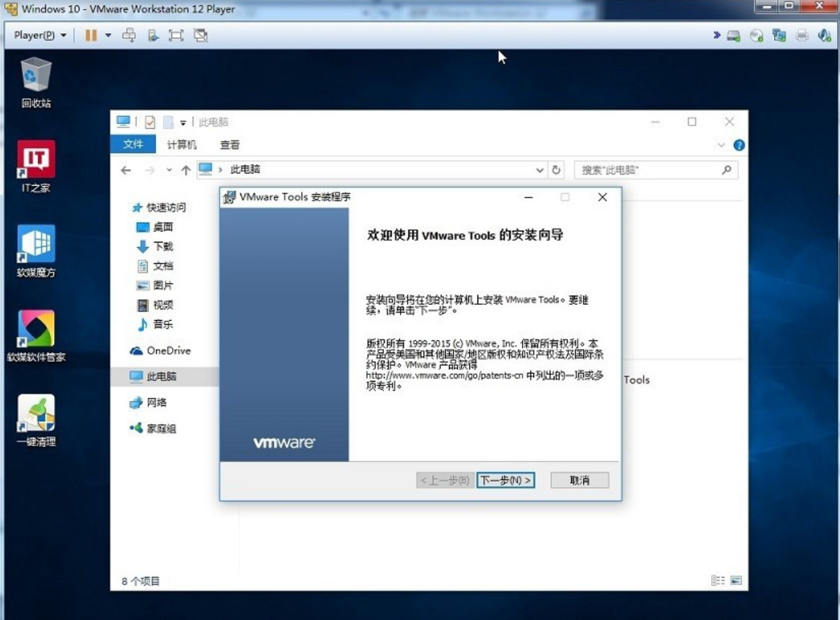Viewport: 840px width, 620px height.
Task: Expand the Explorer ribbon chevron
Action: pos(721,145)
